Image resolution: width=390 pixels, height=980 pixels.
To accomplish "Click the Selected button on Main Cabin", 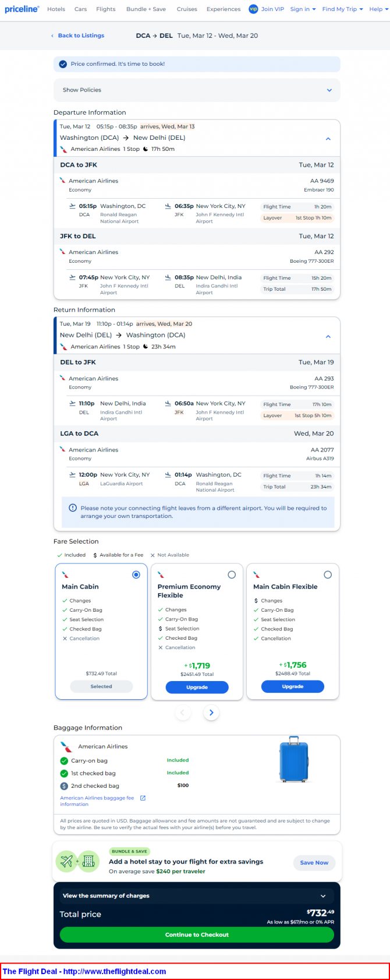I will point(101,687).
